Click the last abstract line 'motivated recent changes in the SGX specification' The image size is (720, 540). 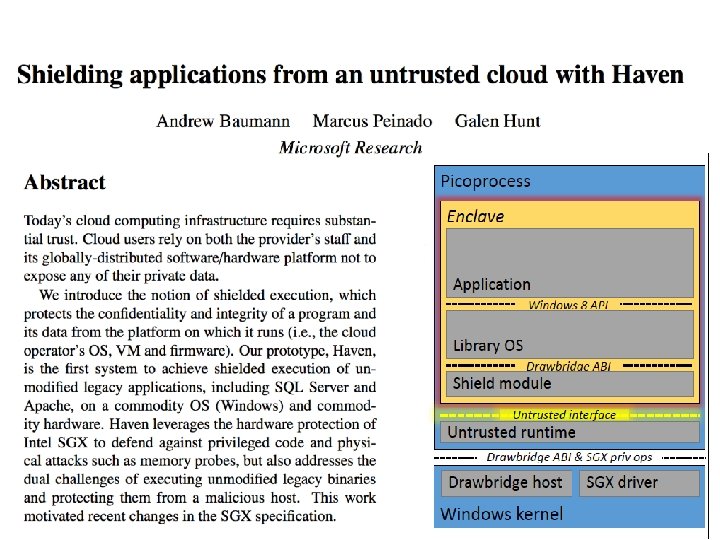click(x=180, y=516)
